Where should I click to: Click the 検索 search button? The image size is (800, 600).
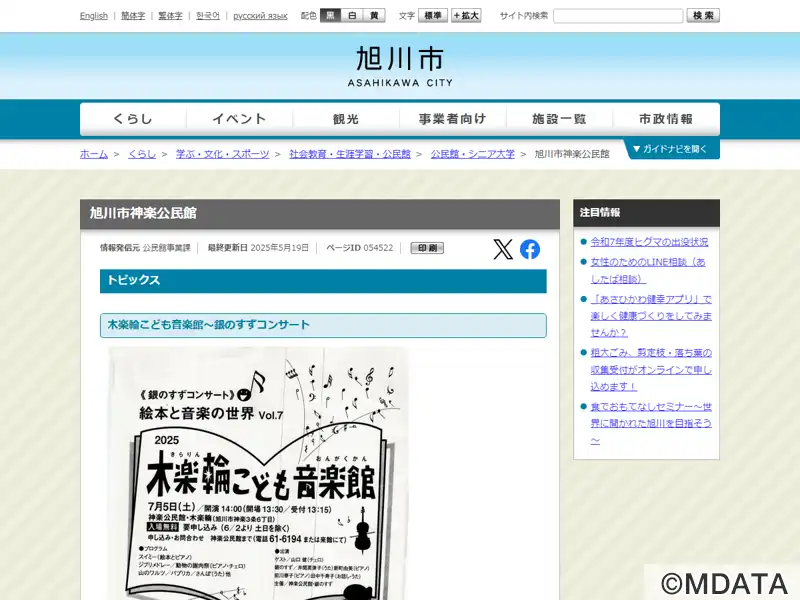coord(703,16)
